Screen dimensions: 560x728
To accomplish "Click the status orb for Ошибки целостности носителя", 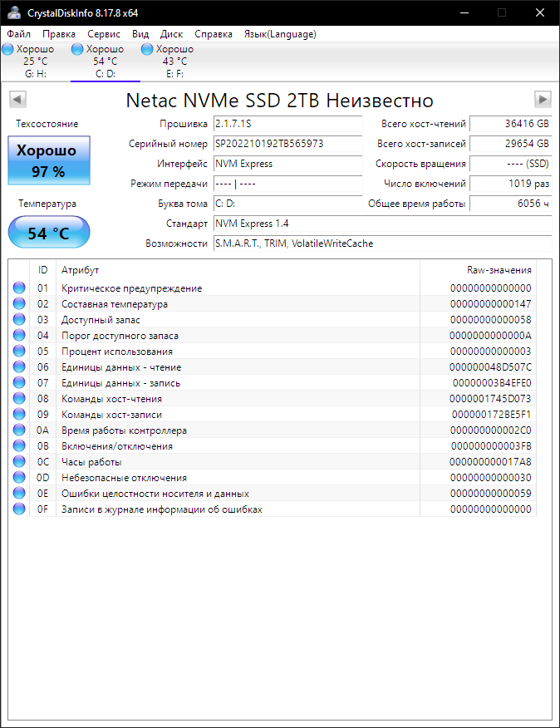I will (x=19, y=493).
